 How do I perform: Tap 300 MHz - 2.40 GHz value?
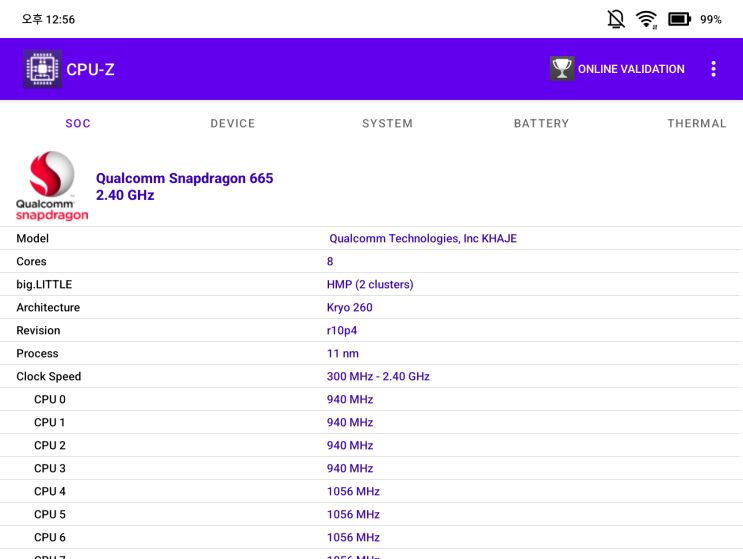378,376
